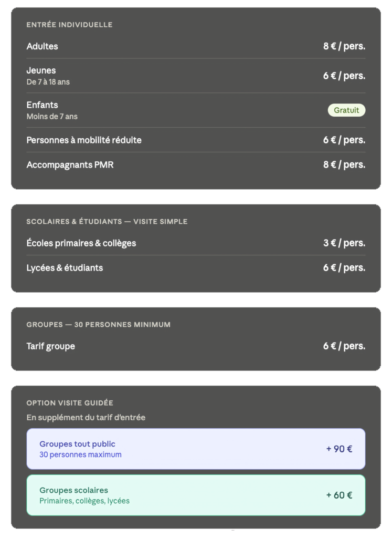The height and width of the screenshot is (538, 392).
Task: Click the + 60 € price
Action: 339,495
